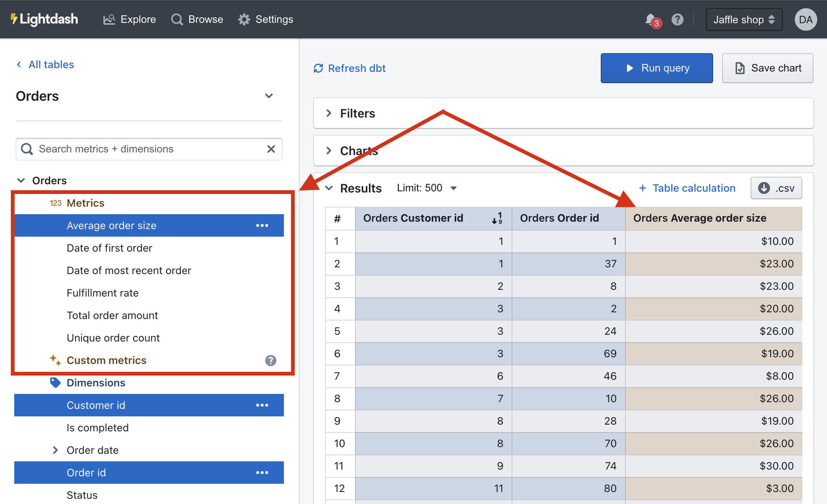Click the sort icon on Customer id column
This screenshot has width=827, height=504.
pyautogui.click(x=497, y=218)
